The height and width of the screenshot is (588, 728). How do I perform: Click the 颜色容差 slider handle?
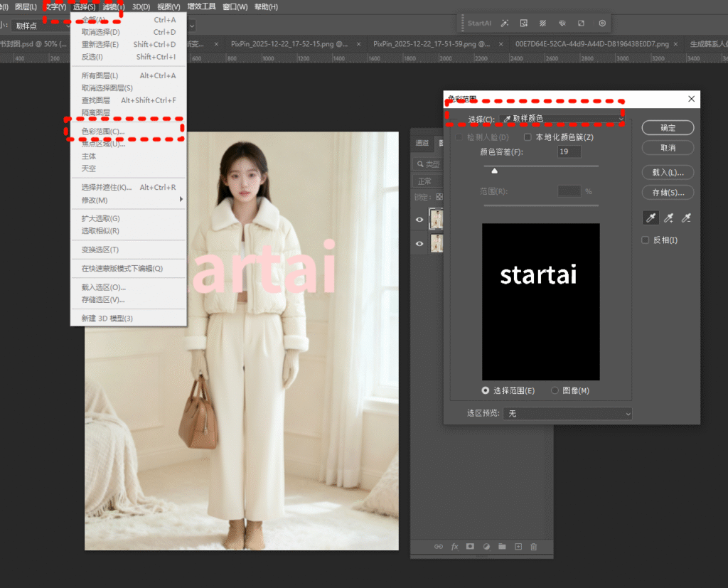(x=495, y=171)
